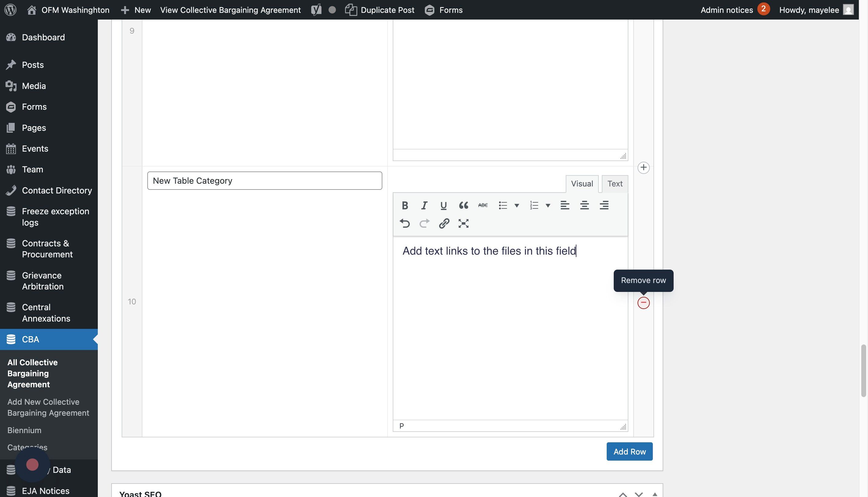
Task: Enter distraction-free fullscreen editor mode
Action: pyautogui.click(x=463, y=223)
